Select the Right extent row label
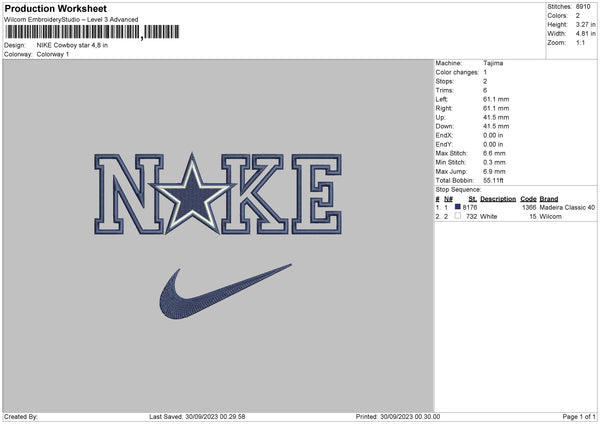 [444, 109]
